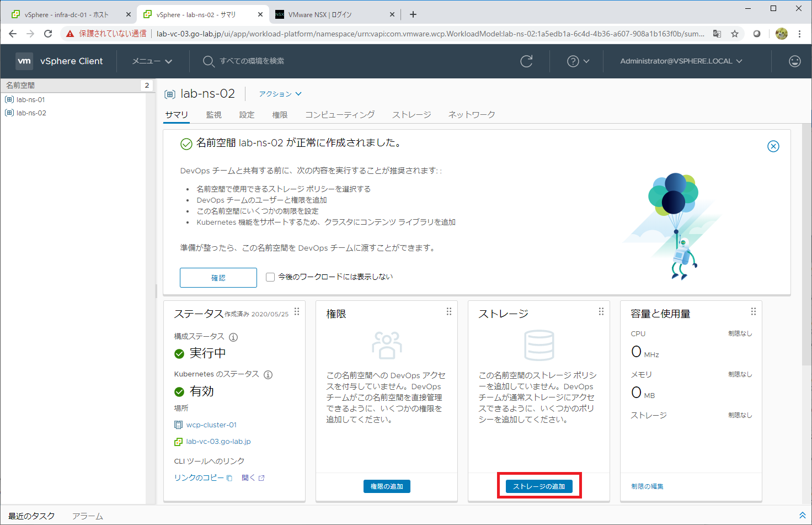The height and width of the screenshot is (525, 812).
Task: Open the メニュー dropdown
Action: 152,61
